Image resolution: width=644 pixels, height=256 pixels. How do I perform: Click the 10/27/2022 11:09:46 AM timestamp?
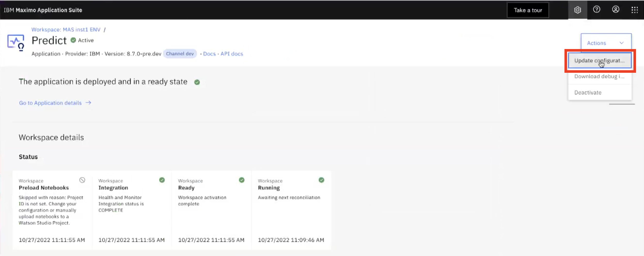coord(291,240)
